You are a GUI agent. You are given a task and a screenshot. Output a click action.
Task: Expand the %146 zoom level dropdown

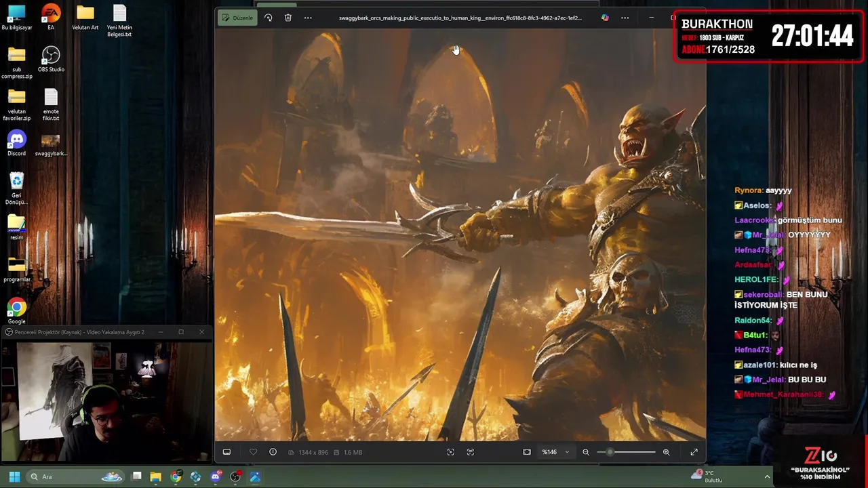point(555,452)
